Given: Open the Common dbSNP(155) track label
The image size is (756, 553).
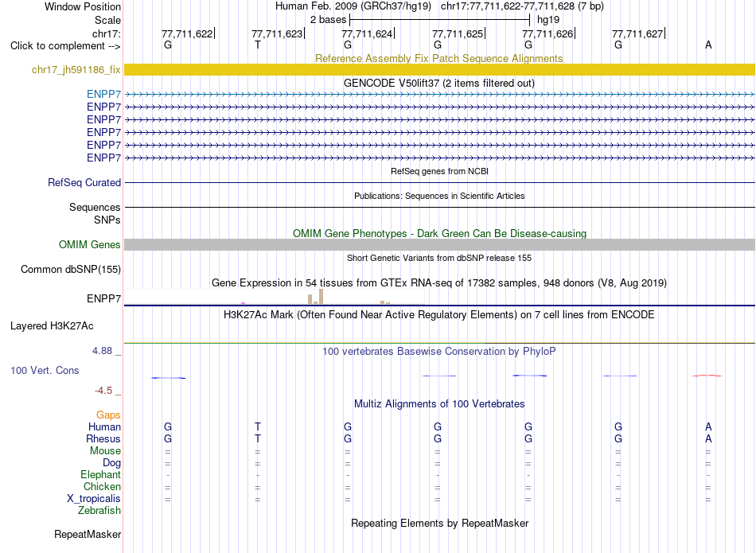Looking at the screenshot, I should [70, 269].
